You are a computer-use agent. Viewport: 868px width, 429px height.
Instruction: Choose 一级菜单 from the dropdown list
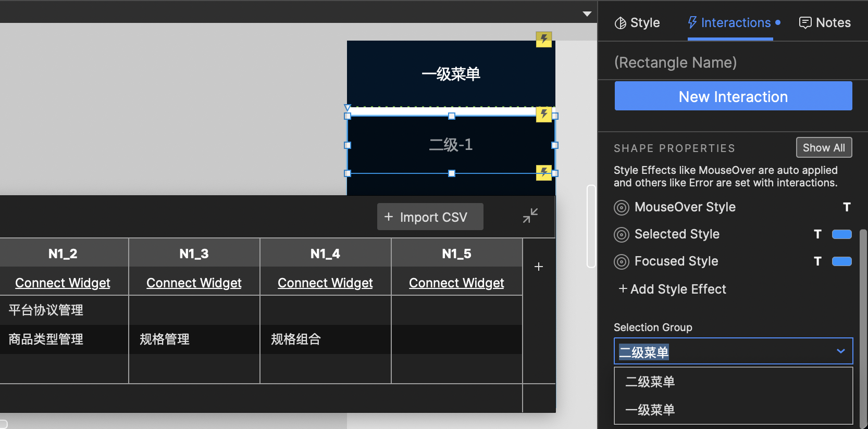point(734,410)
